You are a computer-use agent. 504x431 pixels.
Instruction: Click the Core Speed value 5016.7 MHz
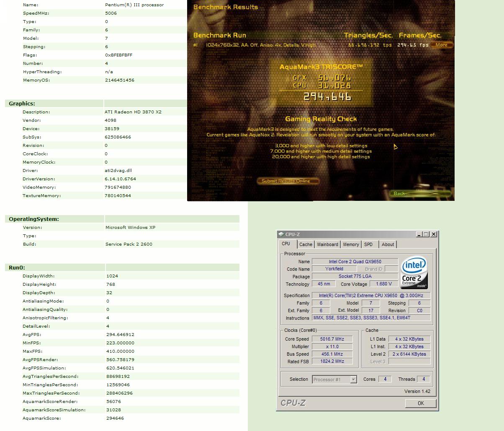[331, 339]
